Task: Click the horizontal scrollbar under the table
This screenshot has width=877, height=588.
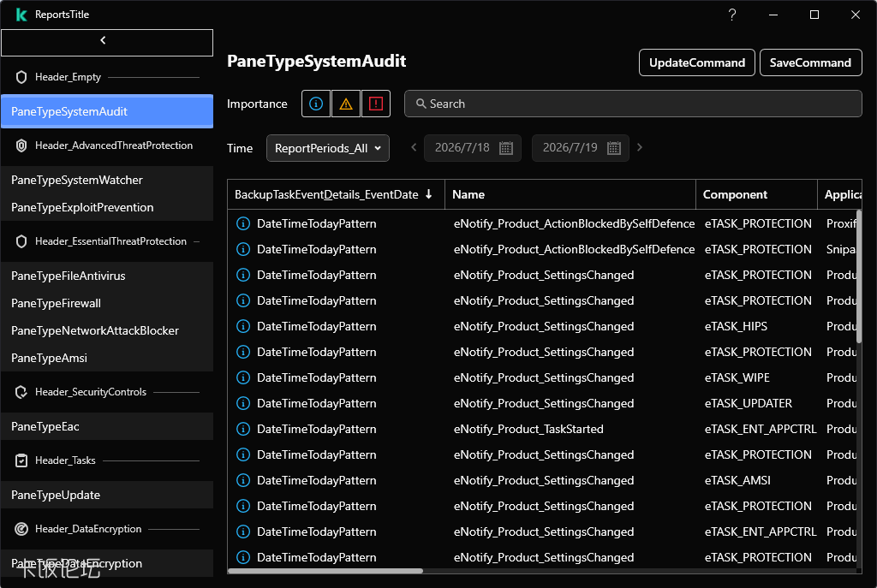Action: [325, 571]
